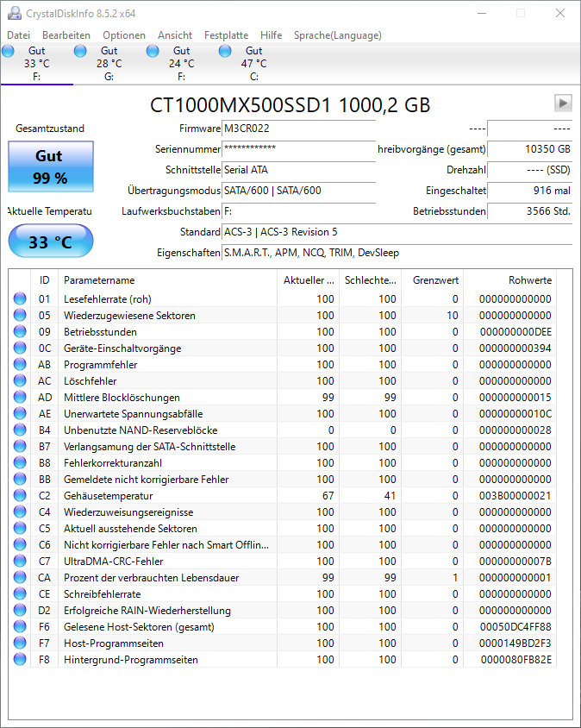Select the 47 °C C: drive tab
The width and height of the screenshot is (581, 728).
[253, 64]
